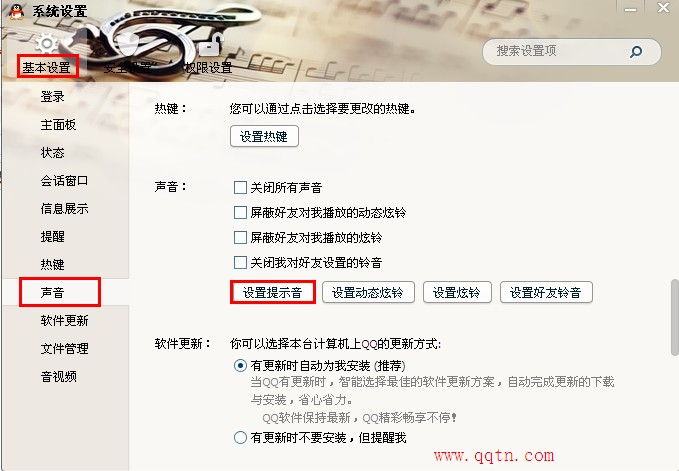Click the padlock icon for 权限设置
This screenshot has width=679, height=471.
211,45
